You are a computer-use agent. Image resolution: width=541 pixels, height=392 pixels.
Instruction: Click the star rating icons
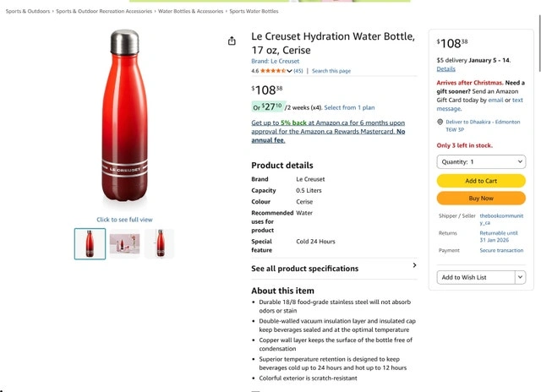click(x=273, y=71)
